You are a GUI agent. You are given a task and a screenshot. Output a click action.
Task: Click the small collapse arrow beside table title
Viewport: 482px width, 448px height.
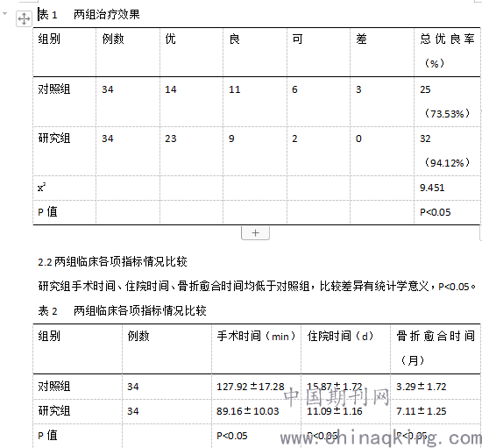(4, 13)
